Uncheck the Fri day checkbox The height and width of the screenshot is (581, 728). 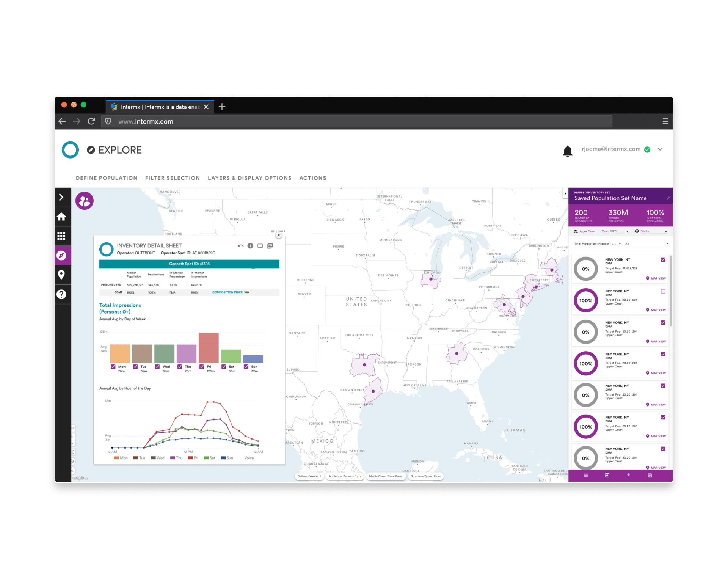[x=202, y=367]
